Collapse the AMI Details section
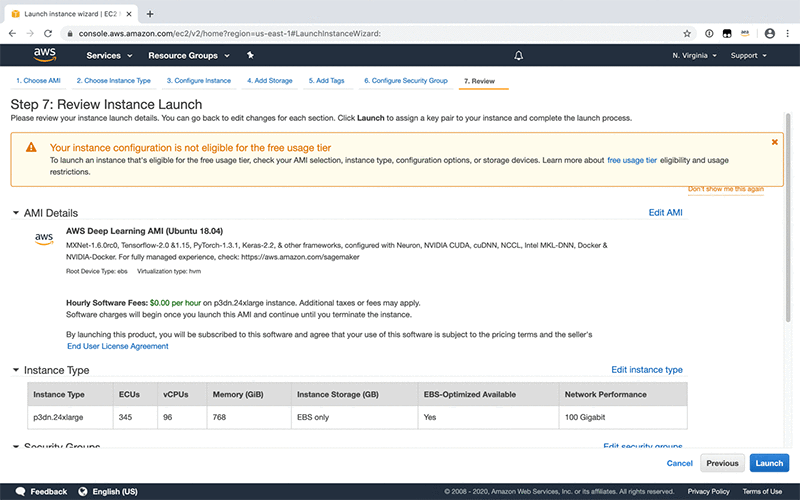 pos(16,213)
